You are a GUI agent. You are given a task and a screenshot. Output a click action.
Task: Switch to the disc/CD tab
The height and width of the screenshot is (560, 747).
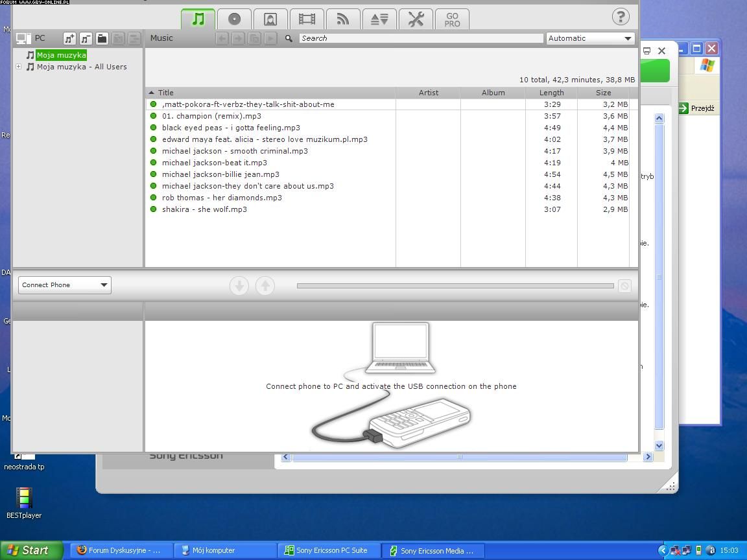[234, 19]
